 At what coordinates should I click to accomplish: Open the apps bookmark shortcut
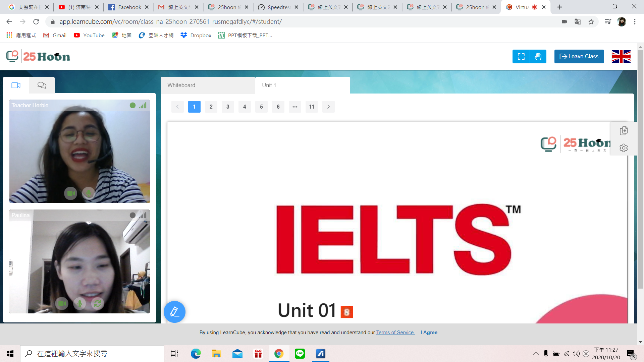(x=21, y=35)
